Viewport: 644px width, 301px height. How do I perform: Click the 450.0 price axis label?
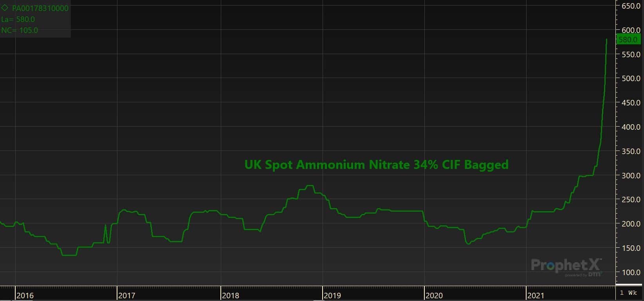click(631, 103)
